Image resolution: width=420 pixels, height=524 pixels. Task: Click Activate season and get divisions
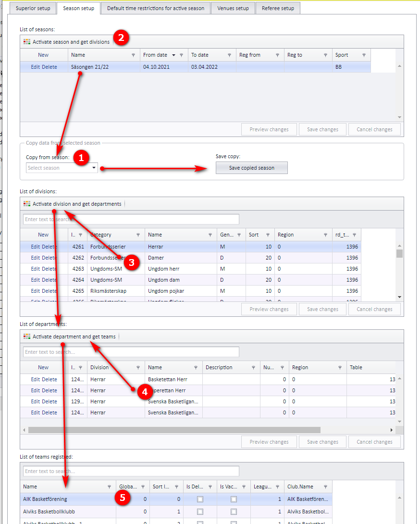click(x=66, y=42)
